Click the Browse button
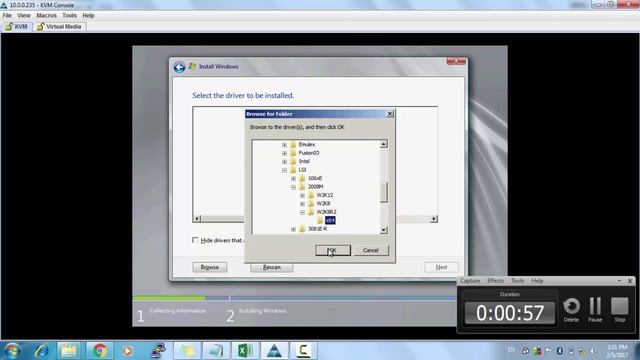 210,267
